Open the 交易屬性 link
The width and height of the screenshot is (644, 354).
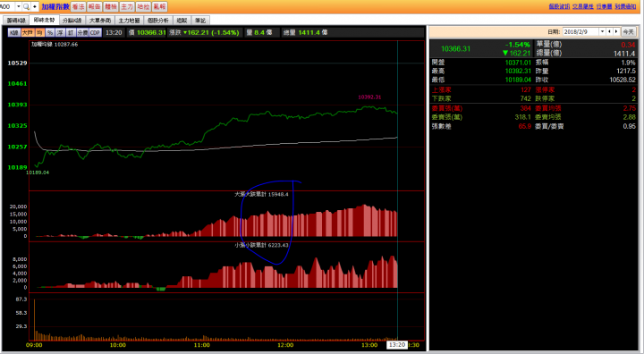point(583,6)
